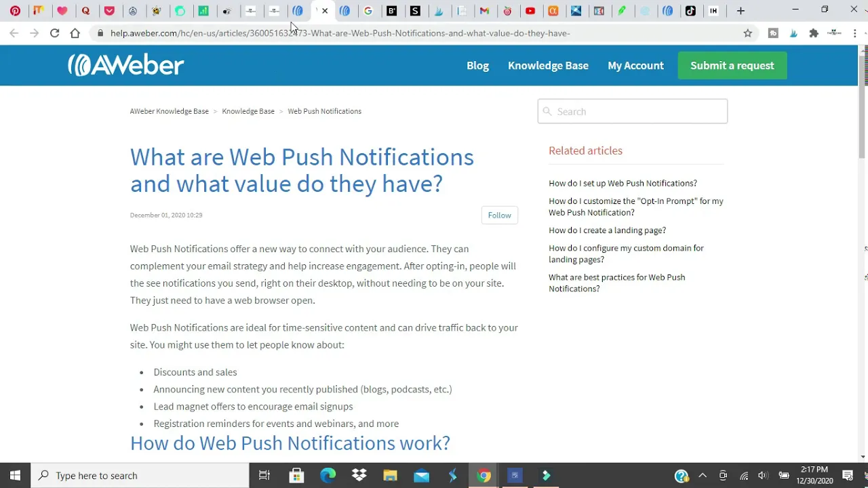Viewport: 868px width, 488px height.
Task: Click 'Lead magnet offers' bullet text
Action: point(253,406)
